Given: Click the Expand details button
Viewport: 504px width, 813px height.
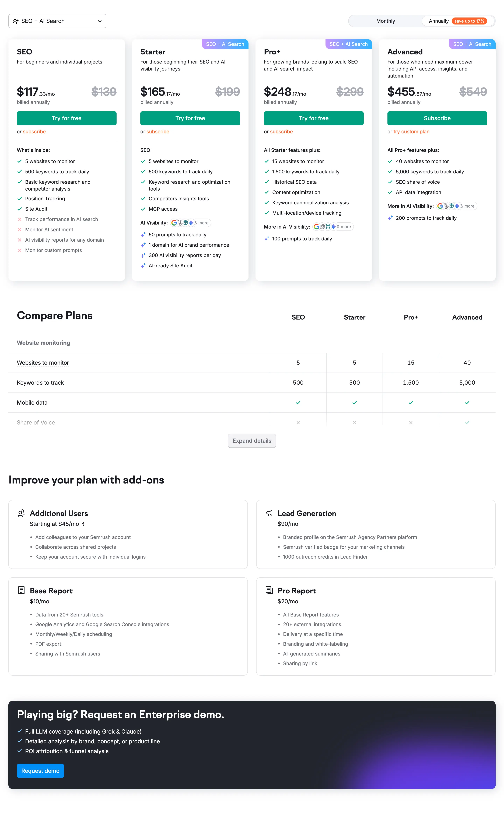Looking at the screenshot, I should [252, 441].
